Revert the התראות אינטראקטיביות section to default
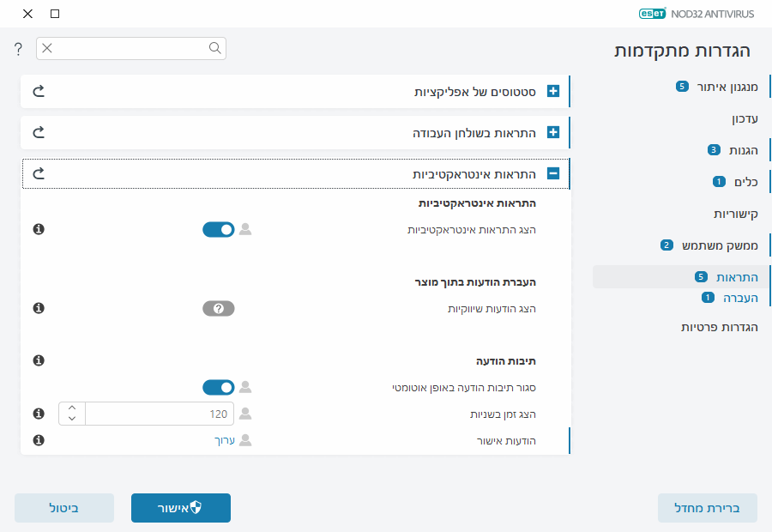This screenshot has width=772, height=532. coord(39,174)
